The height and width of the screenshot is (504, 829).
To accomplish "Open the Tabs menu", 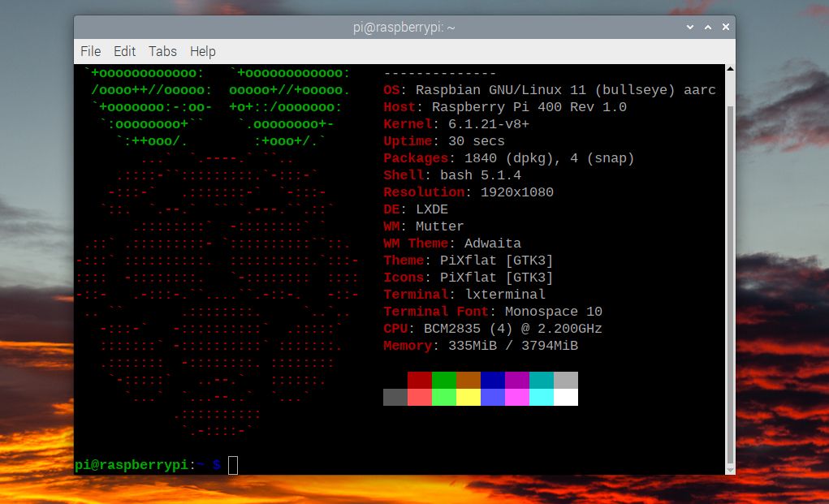I will pos(162,51).
